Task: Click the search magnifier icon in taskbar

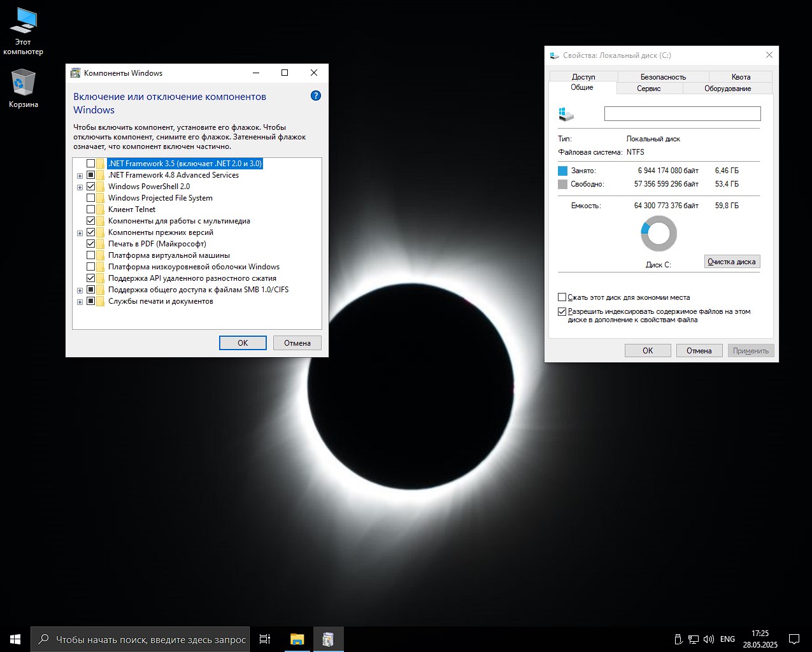Action: pos(43,639)
